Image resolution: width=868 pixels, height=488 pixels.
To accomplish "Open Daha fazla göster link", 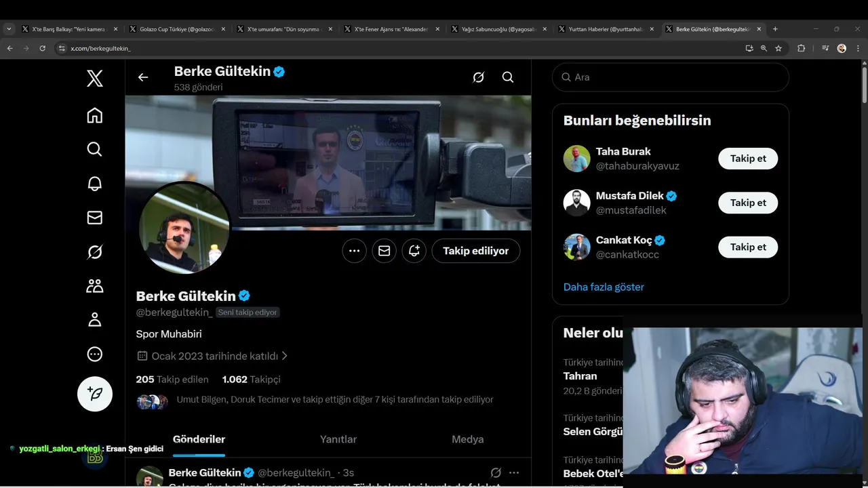I will pos(604,287).
